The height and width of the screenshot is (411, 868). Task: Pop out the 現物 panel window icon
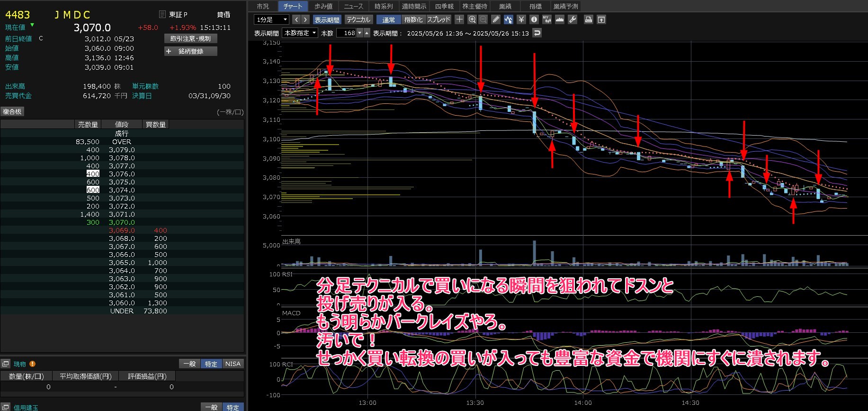coord(6,364)
